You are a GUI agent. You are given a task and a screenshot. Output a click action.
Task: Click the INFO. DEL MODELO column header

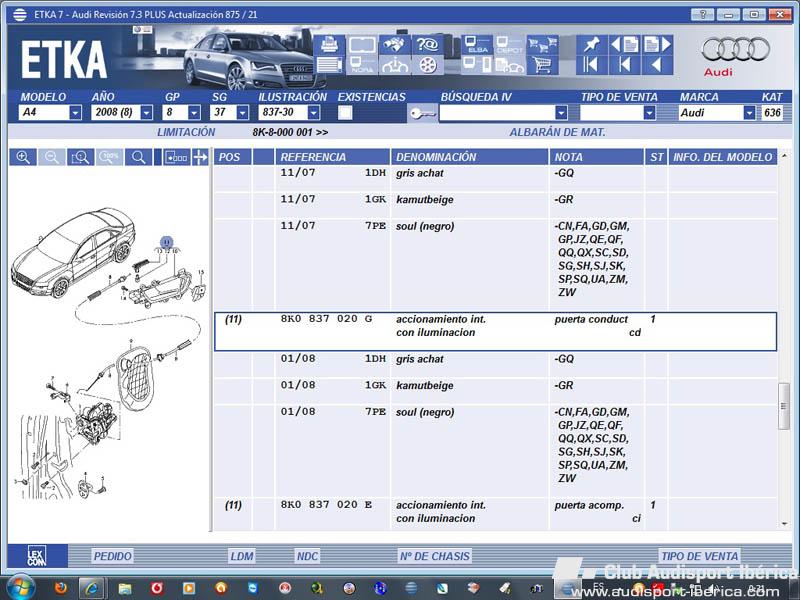pos(722,157)
